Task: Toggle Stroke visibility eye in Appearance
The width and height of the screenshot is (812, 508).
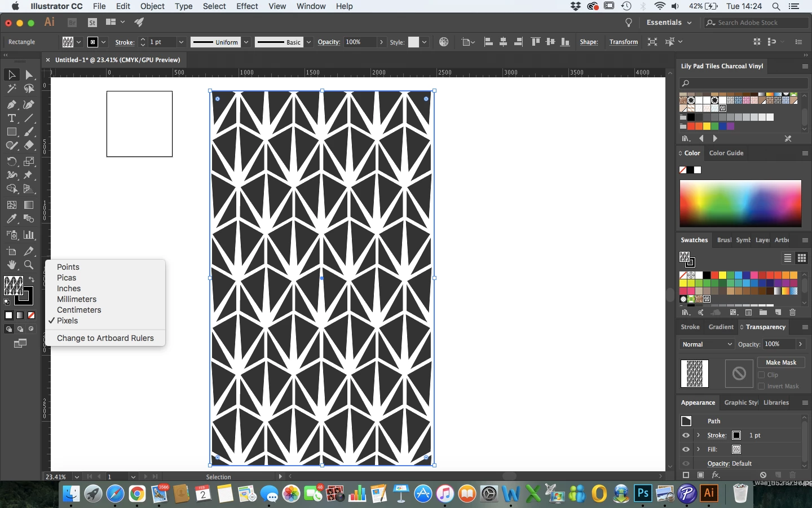Action: [x=686, y=435]
